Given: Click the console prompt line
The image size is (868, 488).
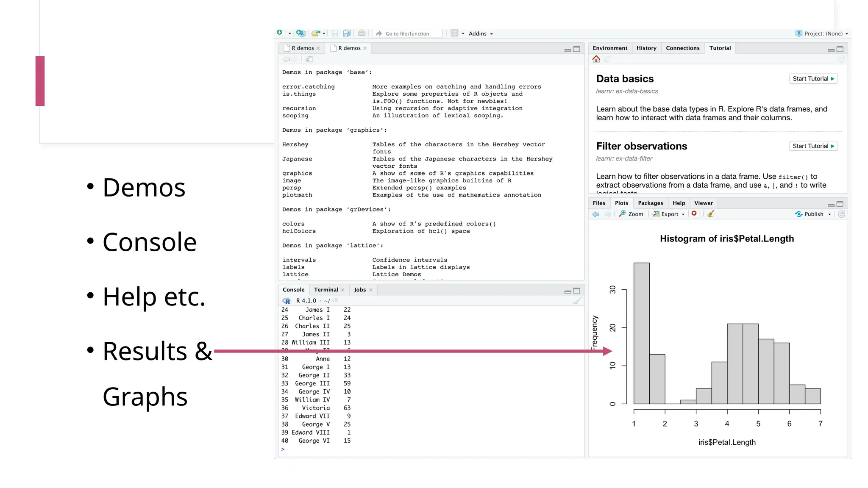Looking at the screenshot, I should click(431, 449).
